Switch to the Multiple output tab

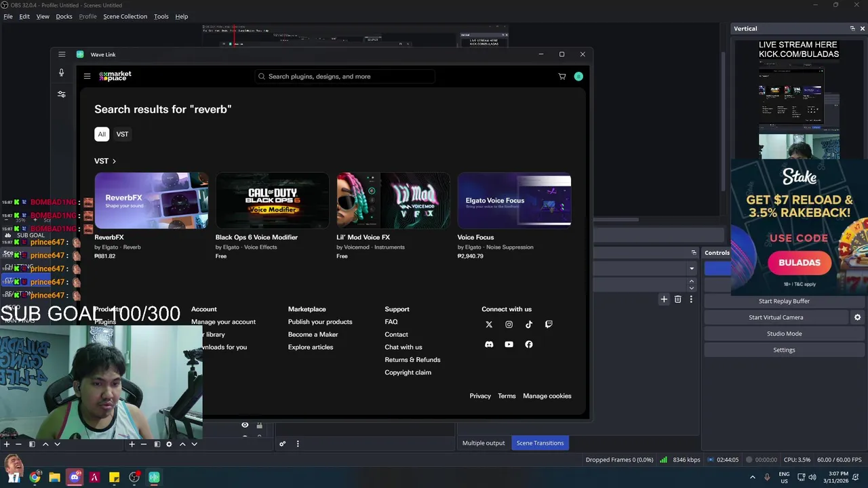coord(484,443)
